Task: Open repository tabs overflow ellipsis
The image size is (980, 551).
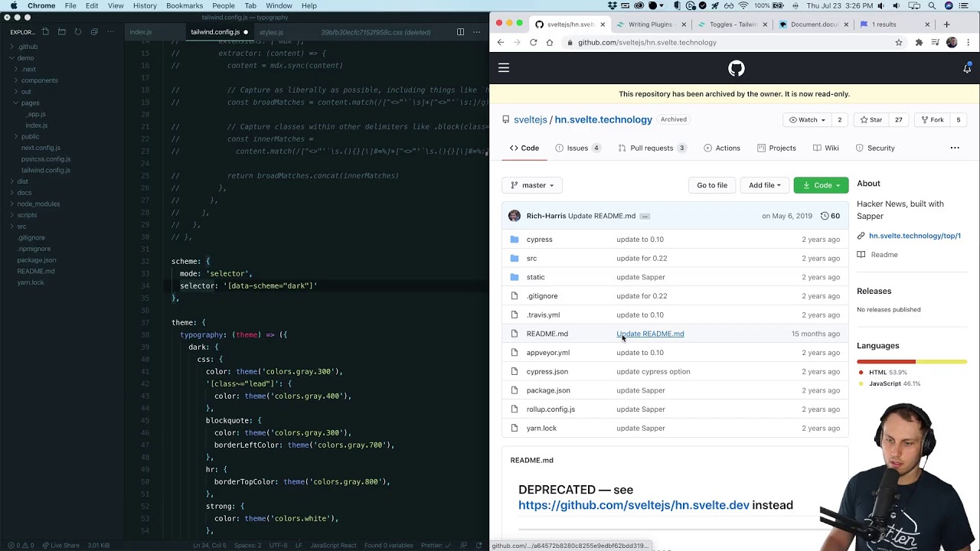Action: (x=955, y=148)
